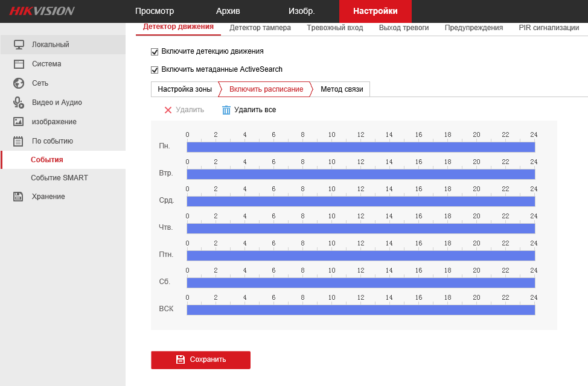Select the Метод связи step tab

[x=342, y=89]
